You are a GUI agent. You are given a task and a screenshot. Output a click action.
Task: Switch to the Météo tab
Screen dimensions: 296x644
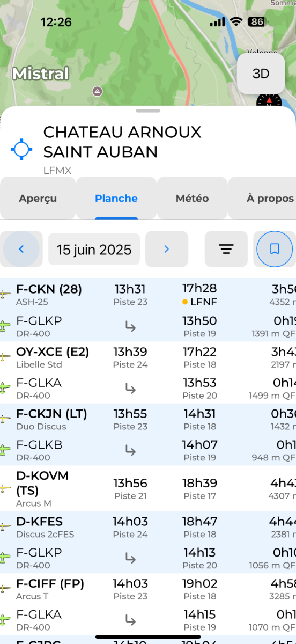192,198
